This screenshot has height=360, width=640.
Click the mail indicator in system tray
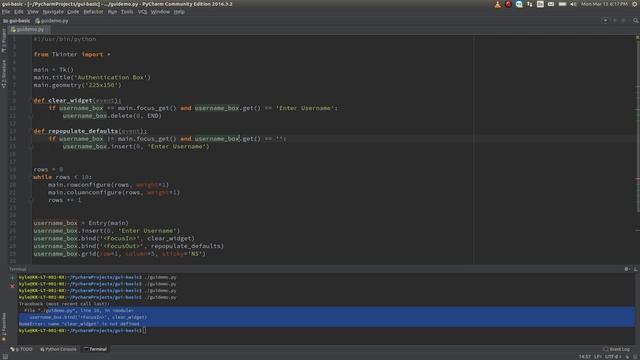click(551, 4)
